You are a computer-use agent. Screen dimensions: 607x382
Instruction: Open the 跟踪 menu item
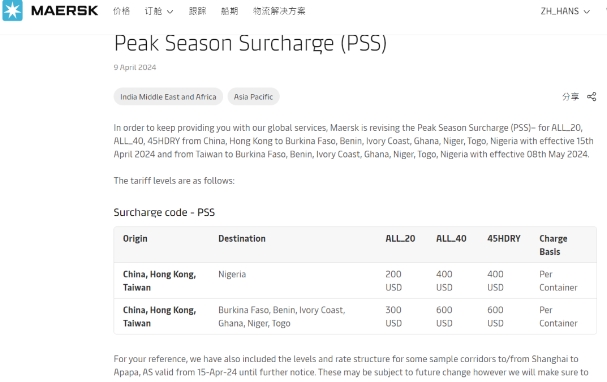click(x=197, y=11)
